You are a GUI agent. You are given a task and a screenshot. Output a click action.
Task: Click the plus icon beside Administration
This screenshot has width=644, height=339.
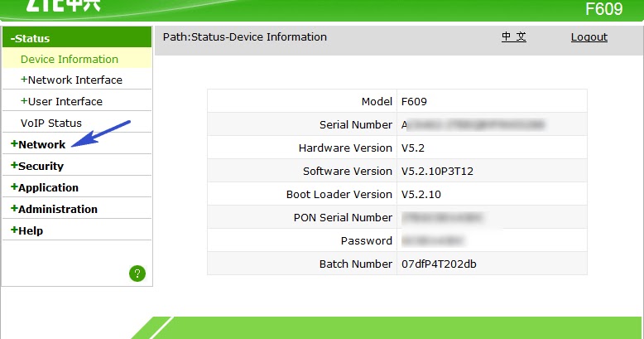click(x=14, y=208)
